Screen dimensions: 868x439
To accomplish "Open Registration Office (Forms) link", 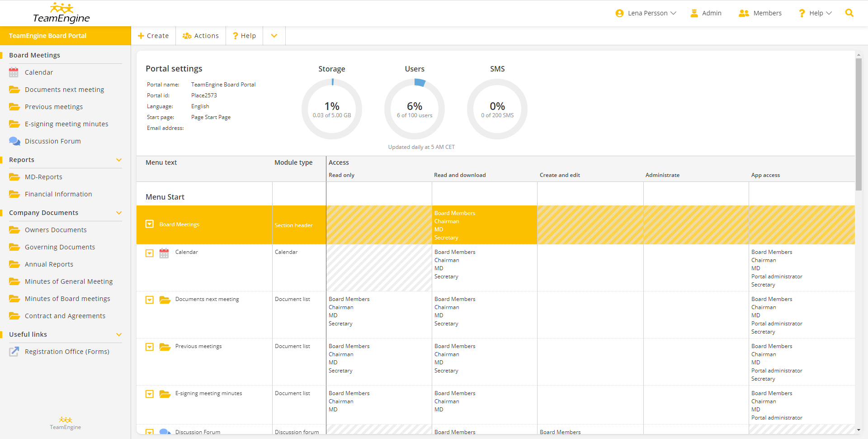I will point(67,352).
